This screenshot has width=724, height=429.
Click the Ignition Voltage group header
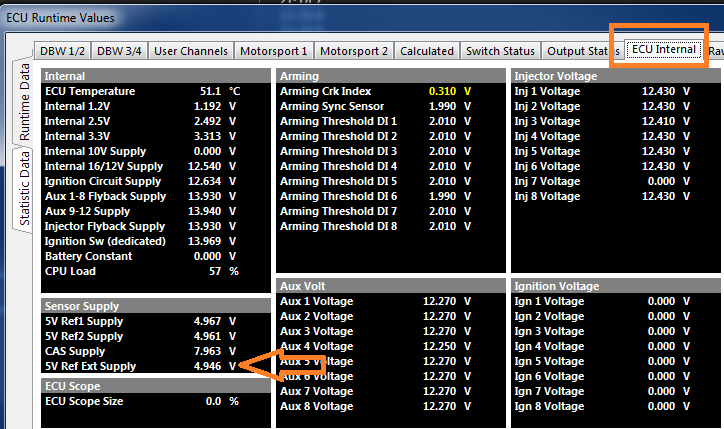pos(616,286)
